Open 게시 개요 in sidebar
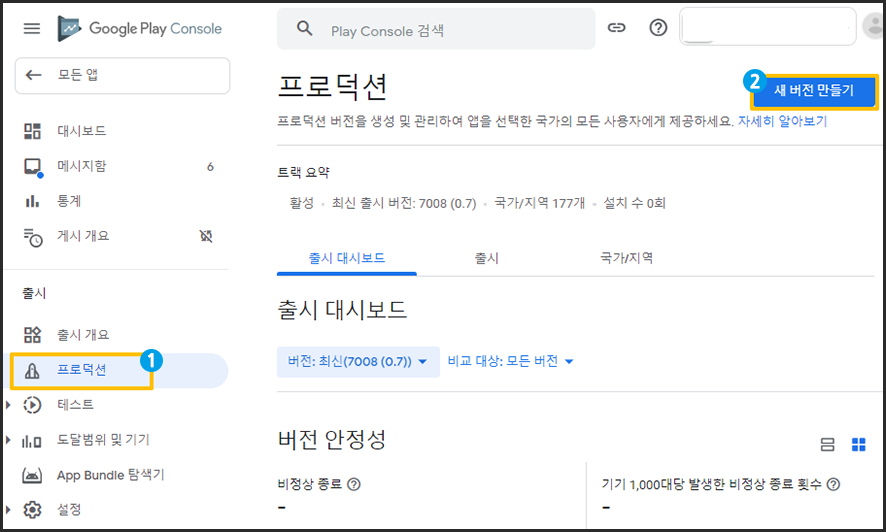Screen dimensions: 886x532 [82, 236]
